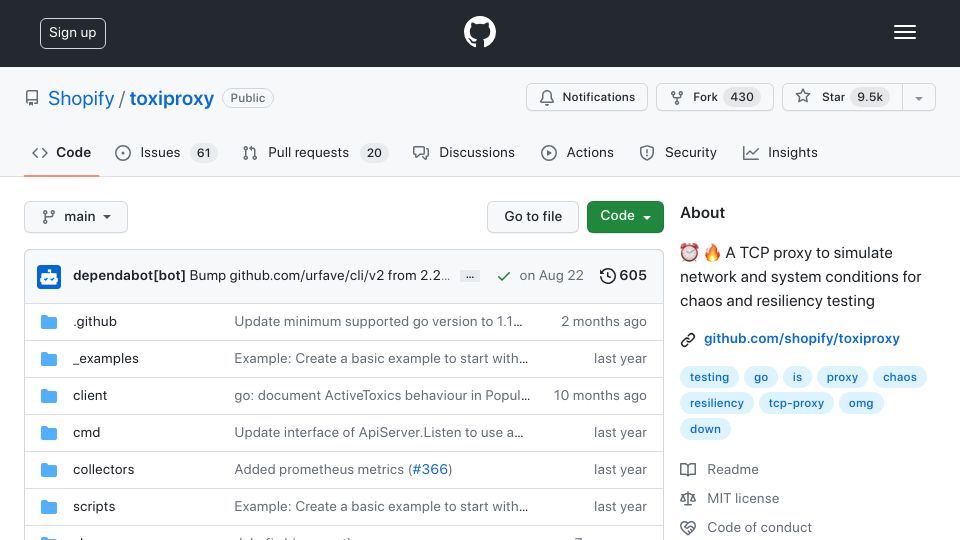960x540 pixels.
Task: Open the #366 pull request link
Action: click(430, 470)
